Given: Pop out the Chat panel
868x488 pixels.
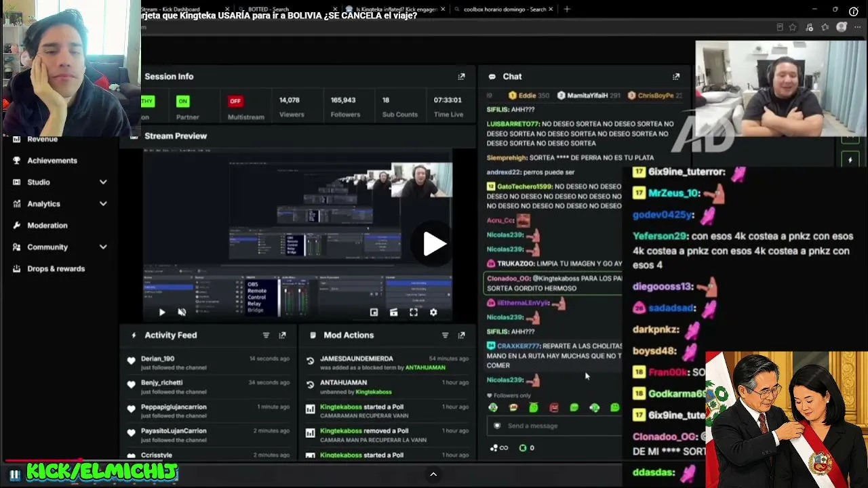Looking at the screenshot, I should [x=675, y=77].
